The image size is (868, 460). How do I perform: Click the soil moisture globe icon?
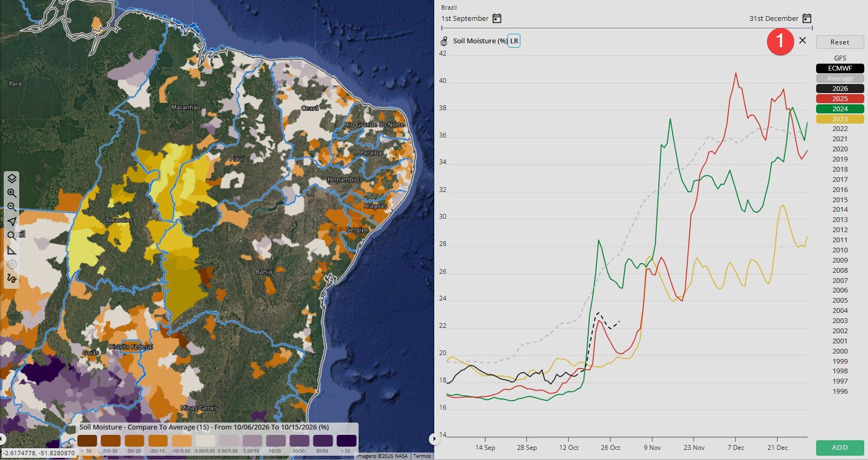point(444,41)
